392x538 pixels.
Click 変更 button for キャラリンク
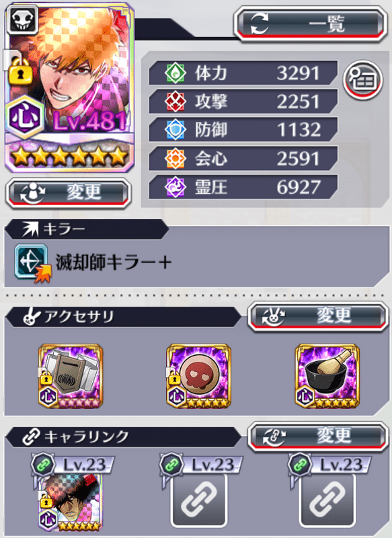pos(317,436)
